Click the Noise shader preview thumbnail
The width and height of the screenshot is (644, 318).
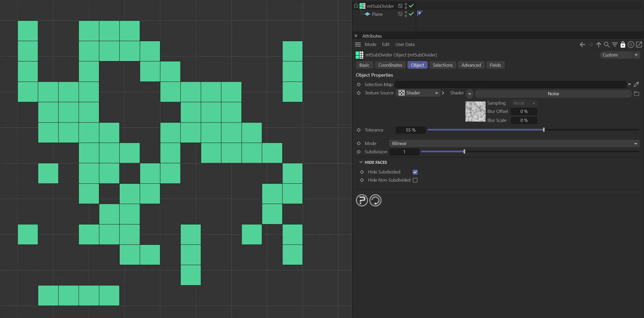(475, 111)
